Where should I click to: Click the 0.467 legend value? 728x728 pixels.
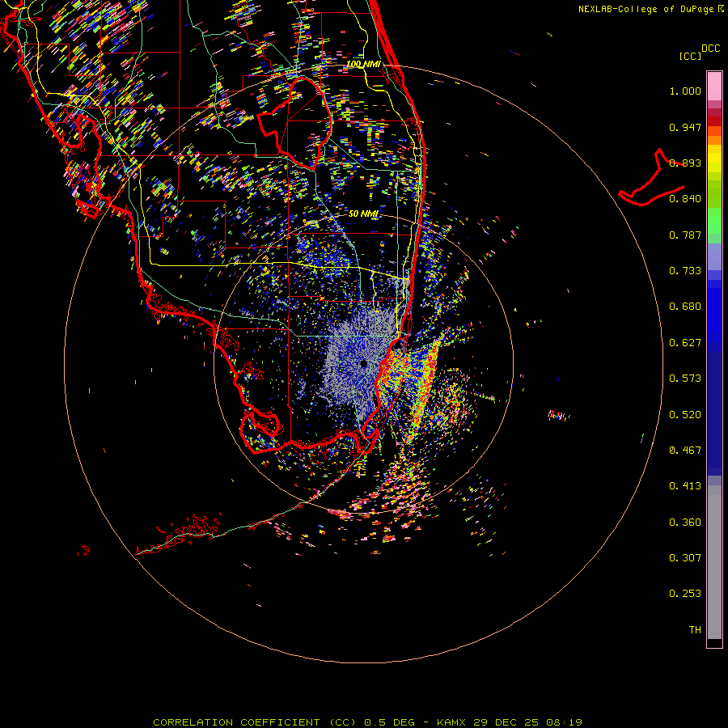685,451
